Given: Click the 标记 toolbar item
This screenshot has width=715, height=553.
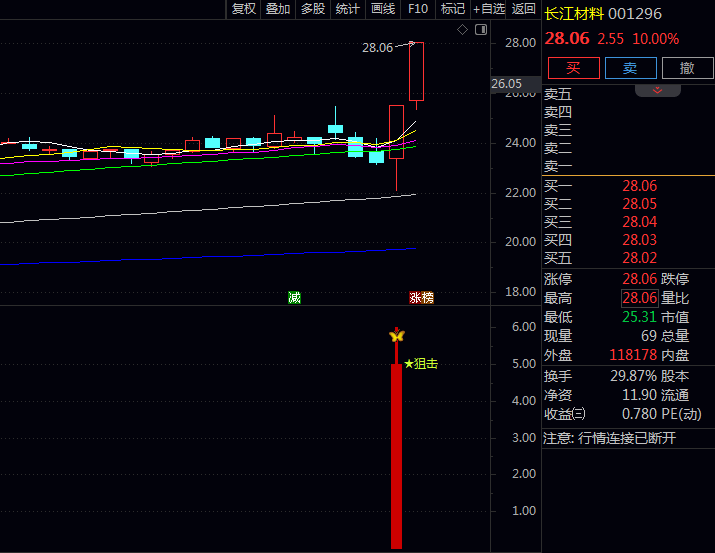Looking at the screenshot, I should click(x=452, y=9).
